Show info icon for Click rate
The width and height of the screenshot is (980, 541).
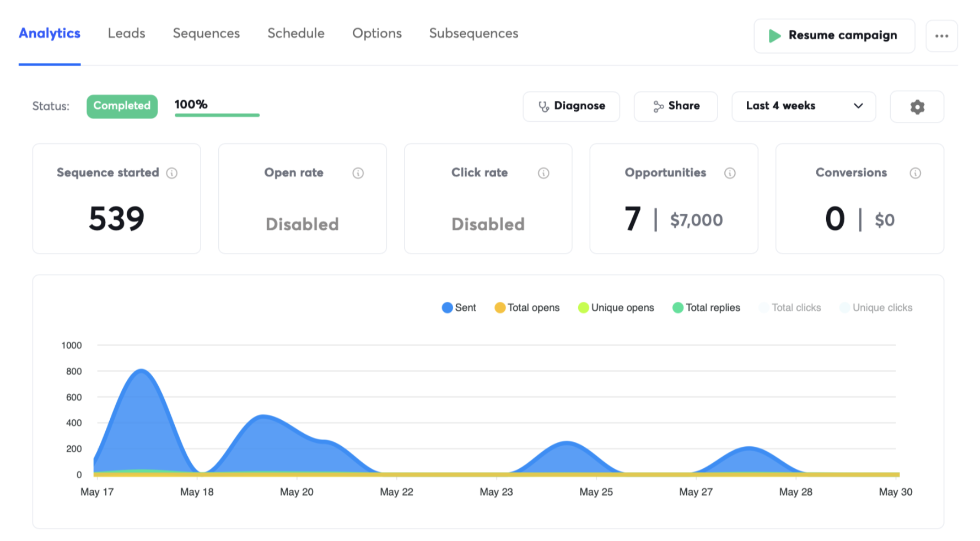point(543,173)
